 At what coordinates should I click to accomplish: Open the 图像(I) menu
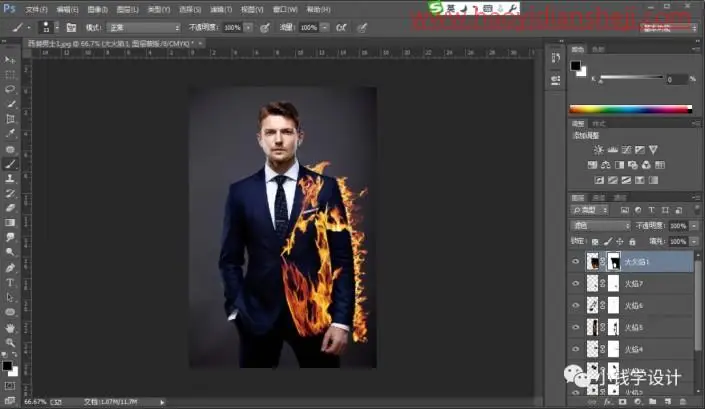[98, 9]
